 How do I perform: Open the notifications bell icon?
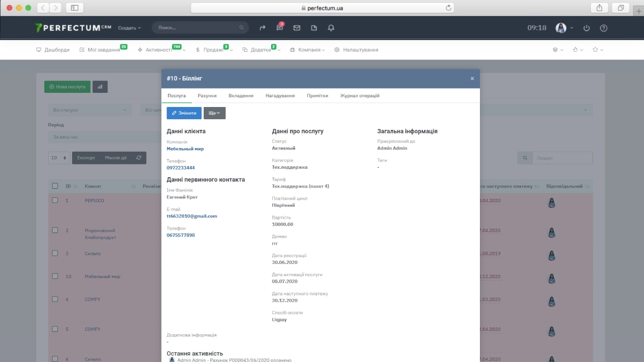click(331, 28)
